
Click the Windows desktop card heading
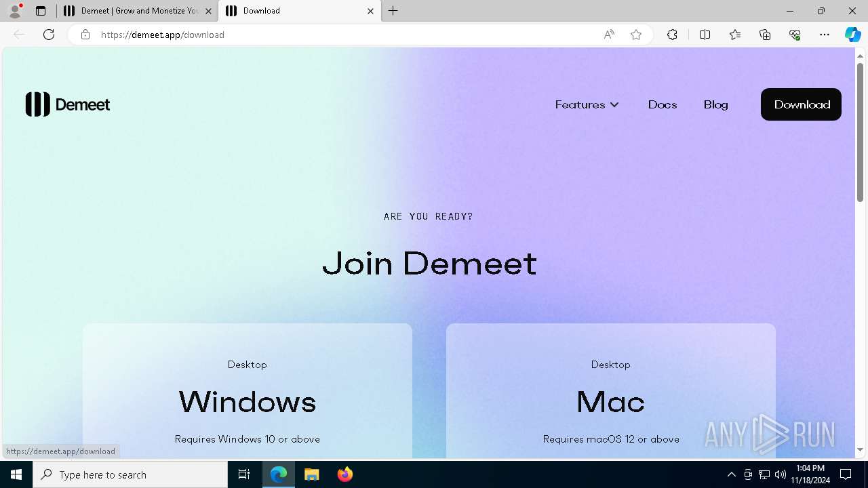[x=248, y=402]
